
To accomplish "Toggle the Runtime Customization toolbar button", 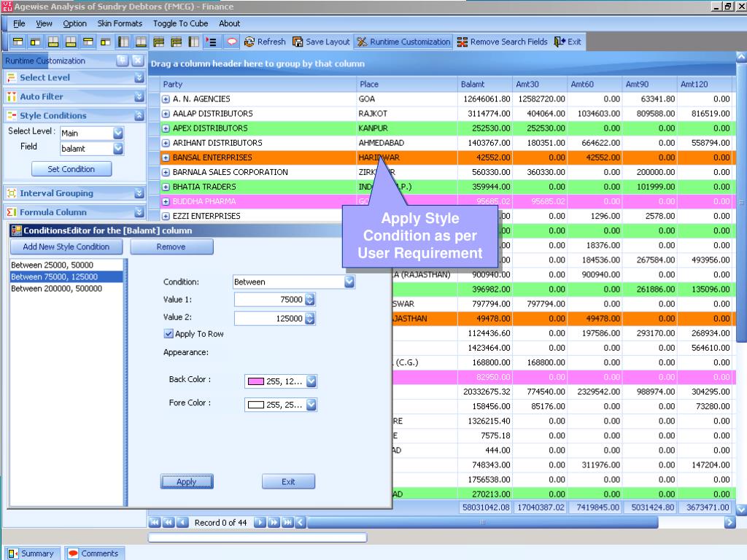I will pyautogui.click(x=403, y=42).
